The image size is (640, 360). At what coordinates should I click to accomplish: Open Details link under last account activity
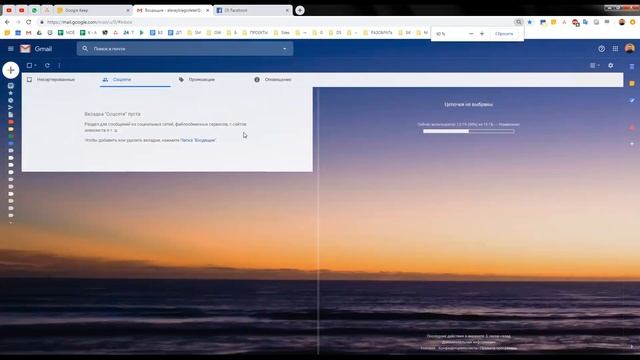point(469,342)
